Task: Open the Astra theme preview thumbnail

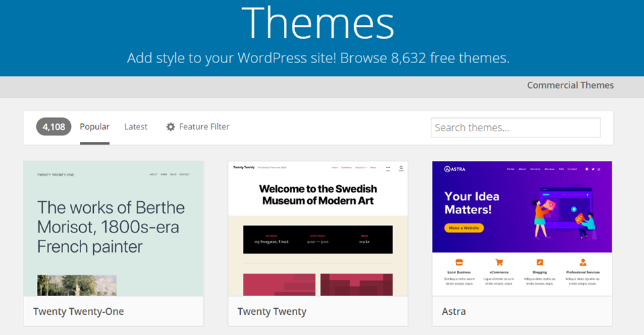Action: point(522,228)
